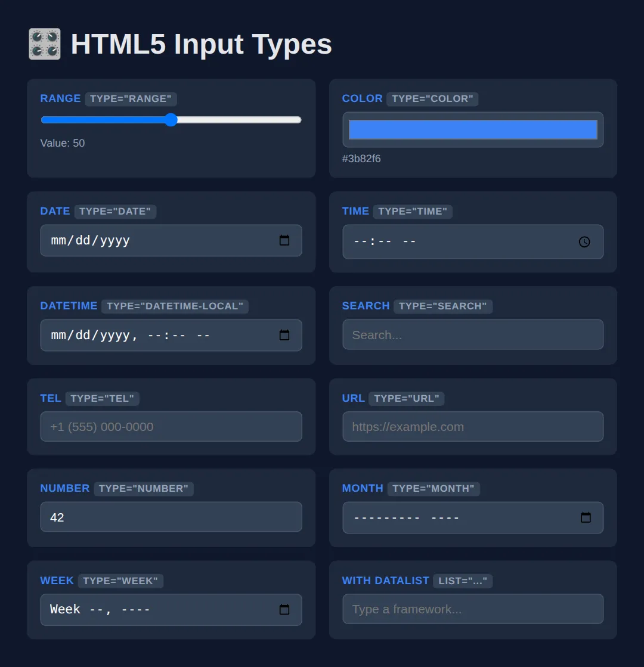
Task: Click the DATETIME label
Action: (69, 306)
